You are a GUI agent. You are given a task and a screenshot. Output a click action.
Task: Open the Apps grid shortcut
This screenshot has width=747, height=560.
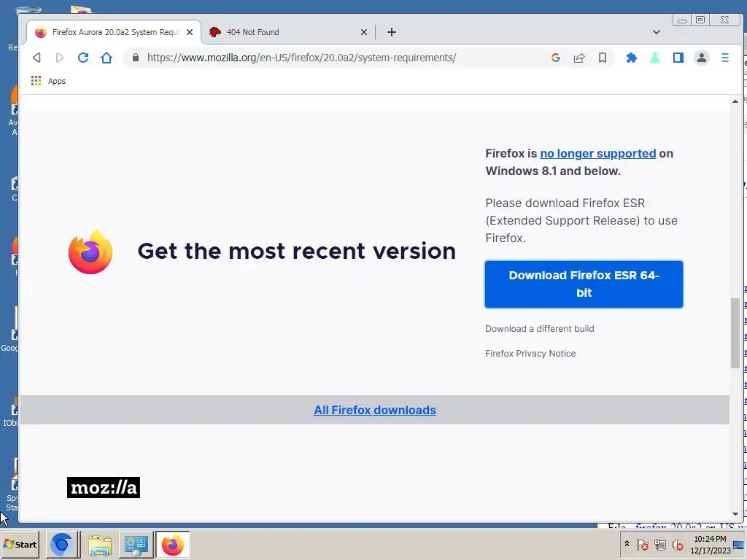point(48,81)
